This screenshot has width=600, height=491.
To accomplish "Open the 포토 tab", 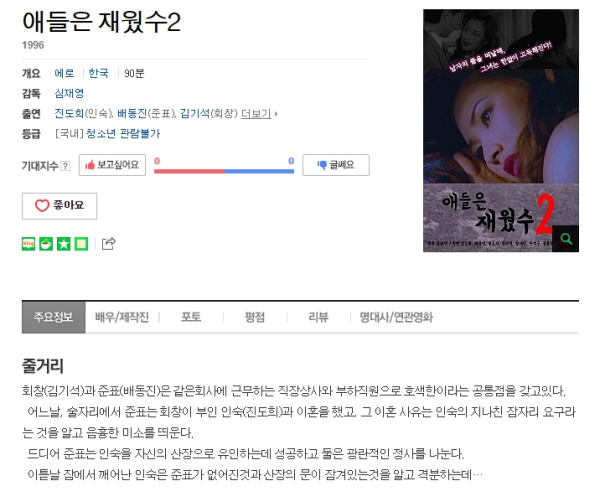I will 191,317.
